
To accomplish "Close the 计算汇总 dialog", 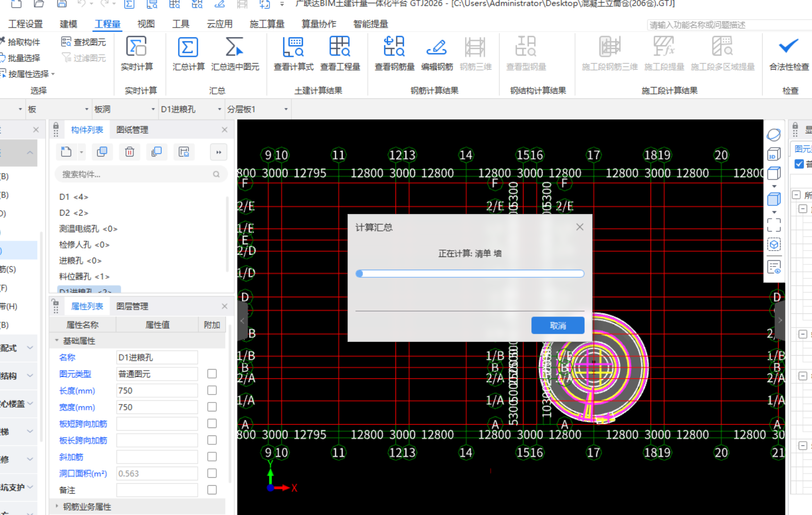I will coord(580,227).
